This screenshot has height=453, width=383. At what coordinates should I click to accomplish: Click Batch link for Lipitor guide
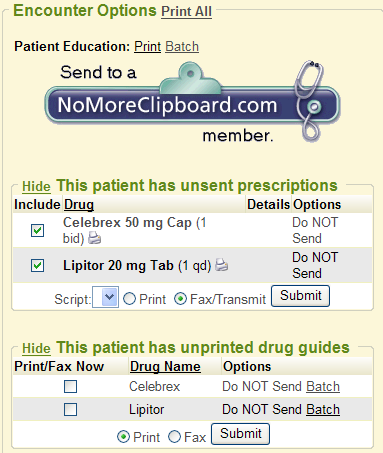click(x=323, y=409)
